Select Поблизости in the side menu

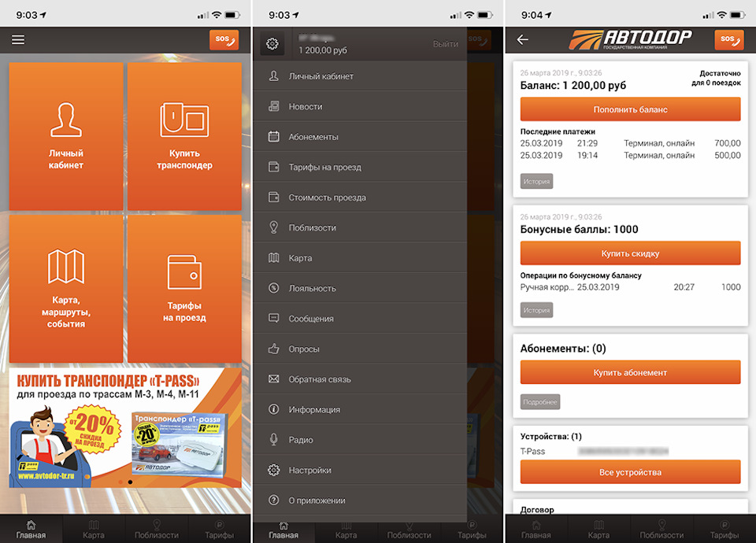(x=360, y=227)
